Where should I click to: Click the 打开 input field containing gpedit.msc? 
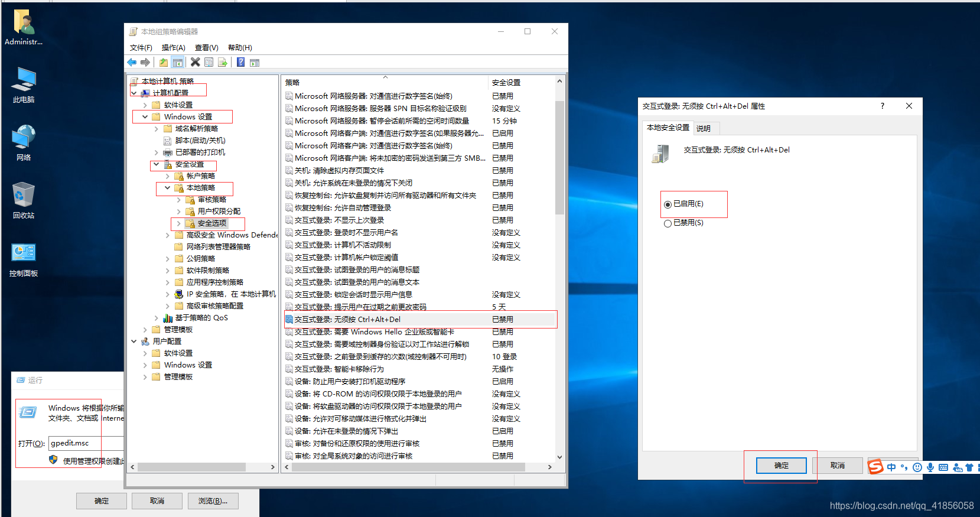[86, 443]
